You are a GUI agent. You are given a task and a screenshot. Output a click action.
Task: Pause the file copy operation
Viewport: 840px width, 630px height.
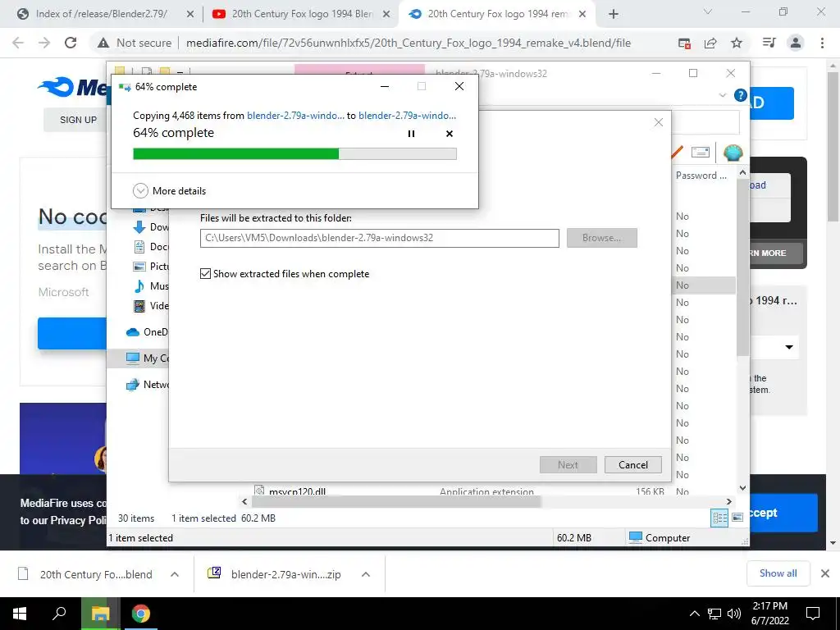(x=411, y=134)
